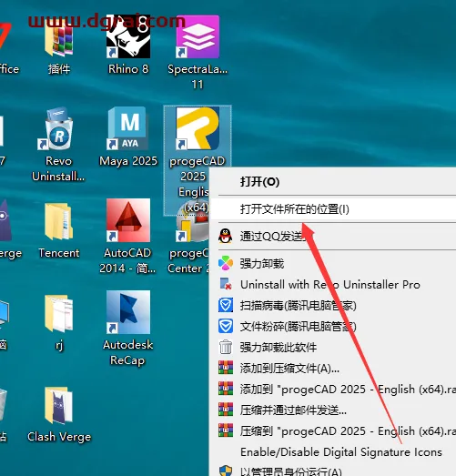Select 打开文件所在的位置(I) menu entry
The height and width of the screenshot is (476, 456).
(x=333, y=209)
